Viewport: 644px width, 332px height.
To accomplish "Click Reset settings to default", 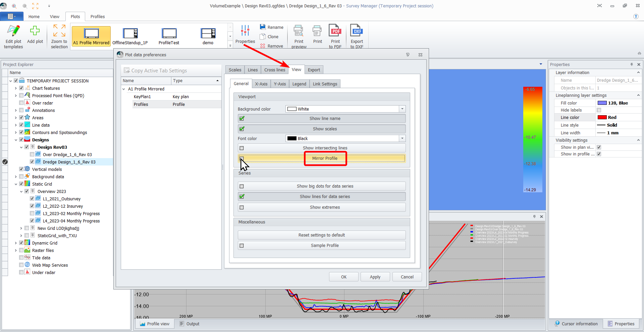I will 321,235.
